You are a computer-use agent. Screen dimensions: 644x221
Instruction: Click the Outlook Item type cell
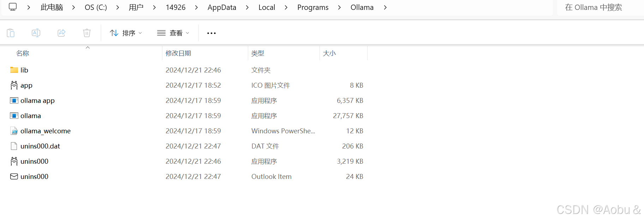(272, 176)
